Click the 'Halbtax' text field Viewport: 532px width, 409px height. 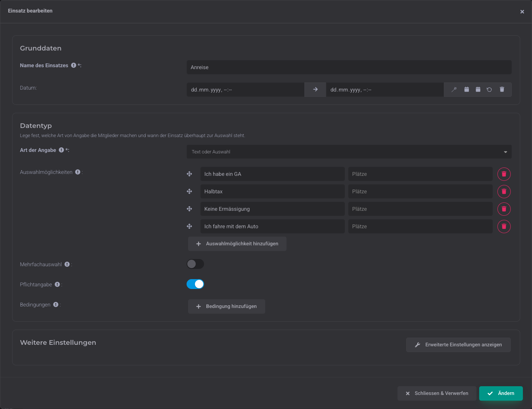(272, 191)
